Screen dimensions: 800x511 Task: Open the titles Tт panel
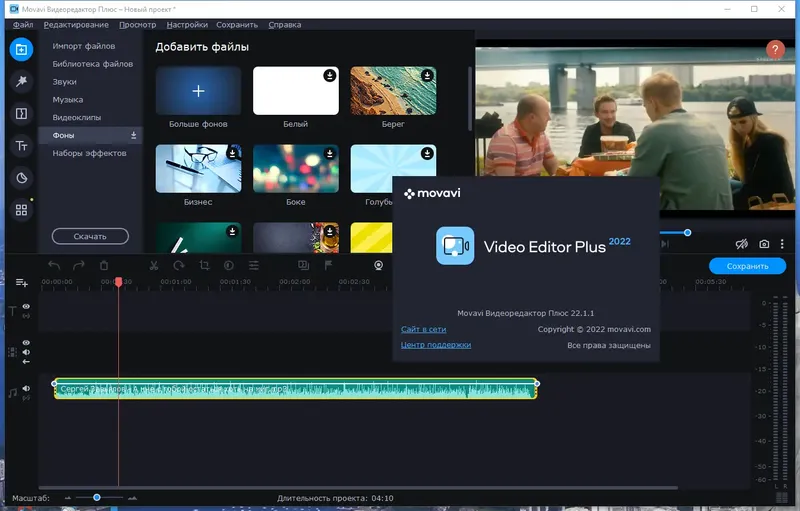click(x=21, y=146)
